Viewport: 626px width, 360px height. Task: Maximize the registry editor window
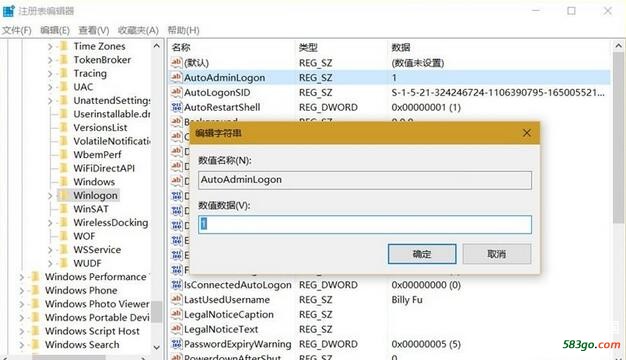571,11
